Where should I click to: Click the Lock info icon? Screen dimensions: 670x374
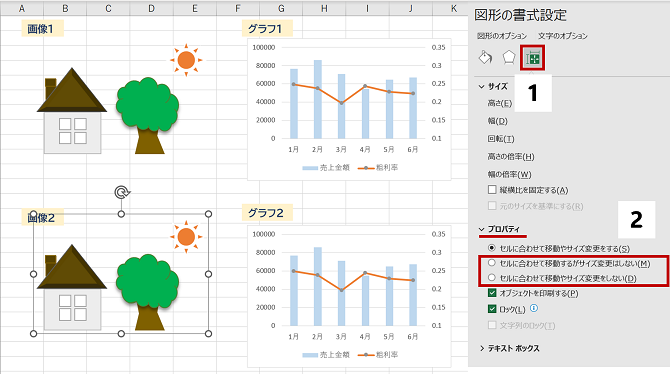coord(534,308)
